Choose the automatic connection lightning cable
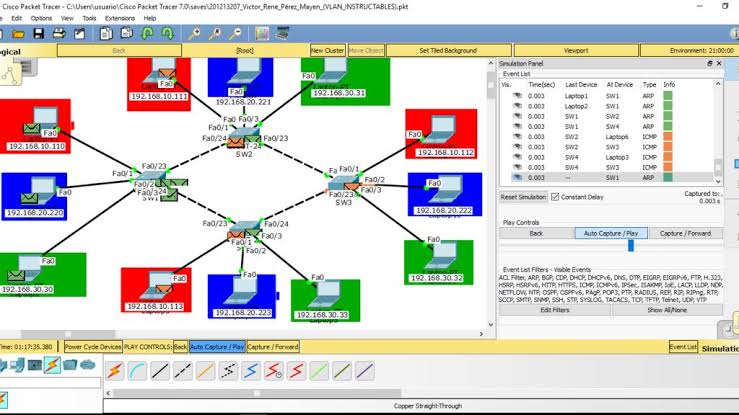The width and height of the screenshot is (739, 415). pyautogui.click(x=115, y=371)
